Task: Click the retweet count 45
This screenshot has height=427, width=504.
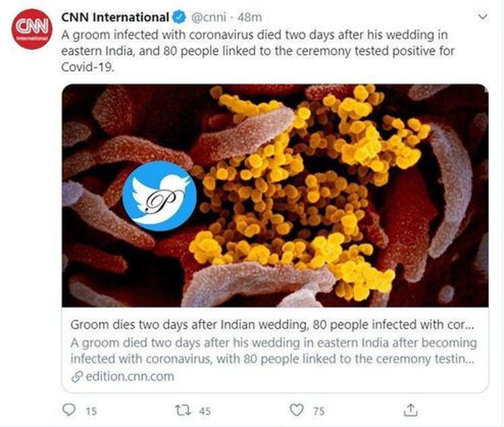Action: point(205,411)
